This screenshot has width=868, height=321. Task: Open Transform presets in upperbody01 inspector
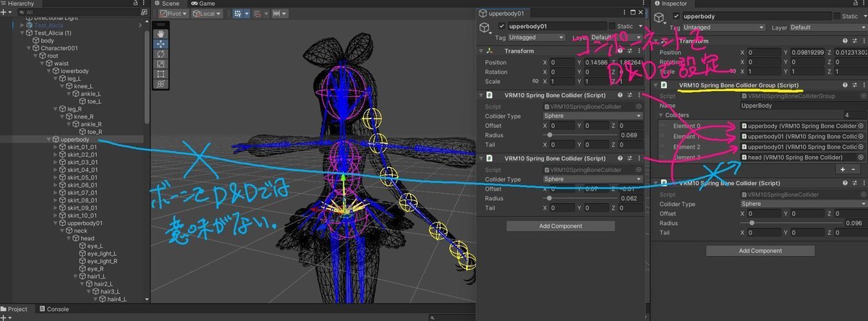(630, 51)
